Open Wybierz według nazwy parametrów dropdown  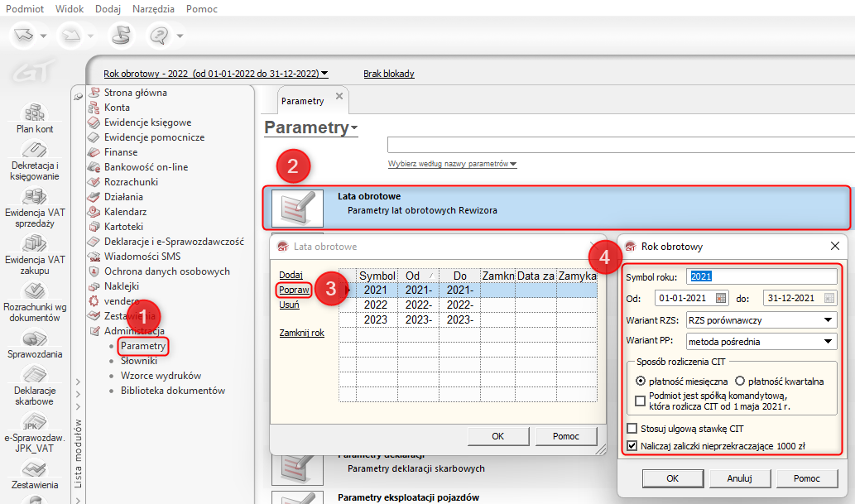click(x=452, y=164)
